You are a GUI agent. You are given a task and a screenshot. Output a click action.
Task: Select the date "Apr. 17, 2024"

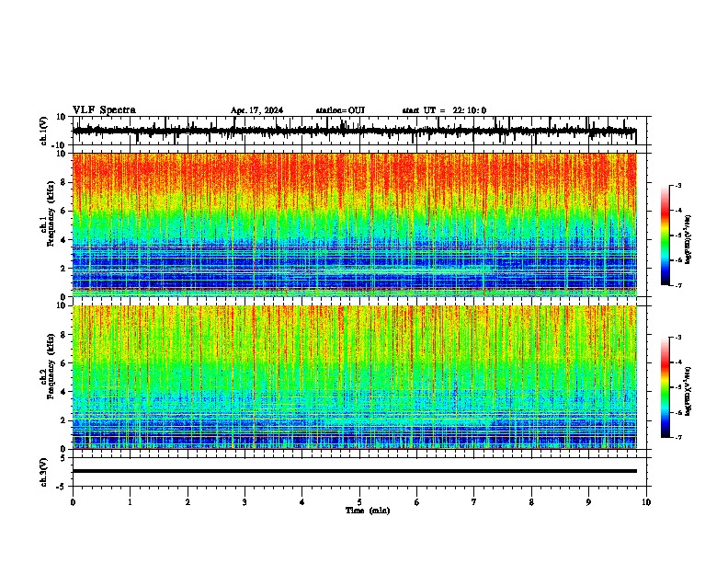[256, 110]
